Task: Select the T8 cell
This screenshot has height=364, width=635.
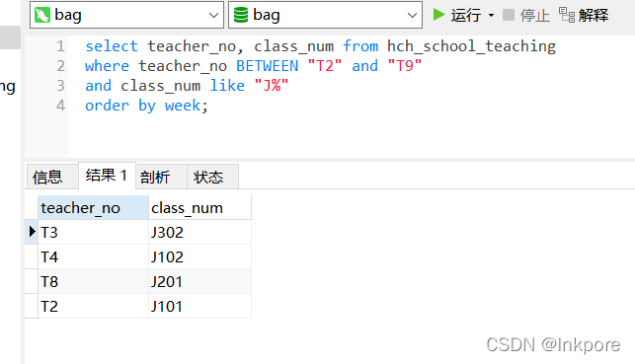Action: click(93, 281)
